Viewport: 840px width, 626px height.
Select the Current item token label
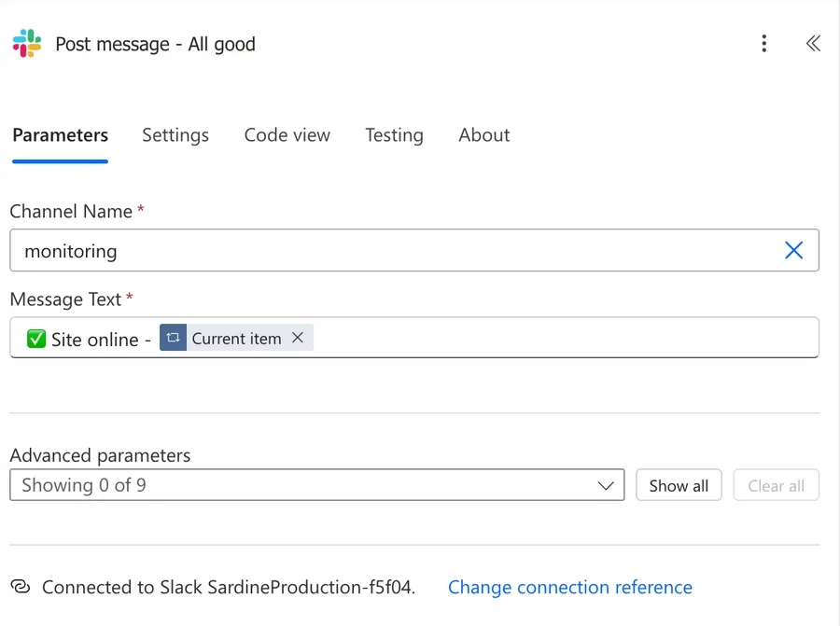point(236,339)
